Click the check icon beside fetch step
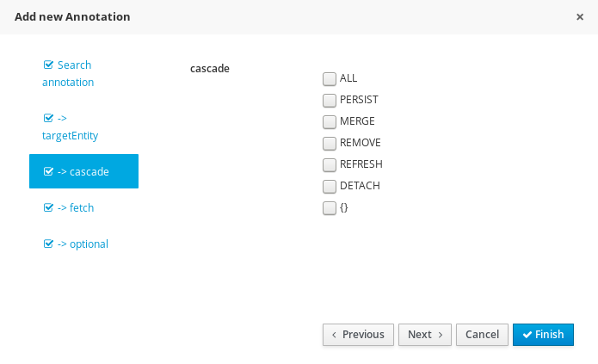This screenshot has width=598, height=364. coord(48,207)
